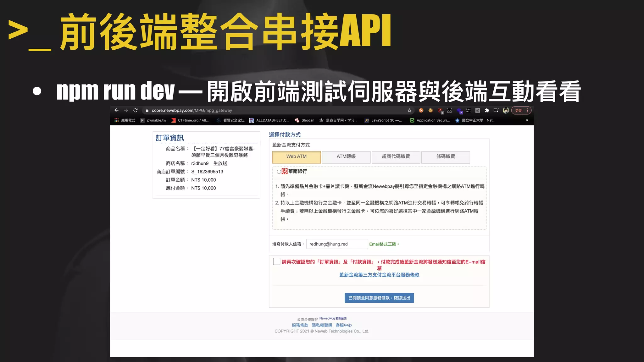Open the CTFtime.org bookmark
This screenshot has height=362, width=644.
(190, 120)
